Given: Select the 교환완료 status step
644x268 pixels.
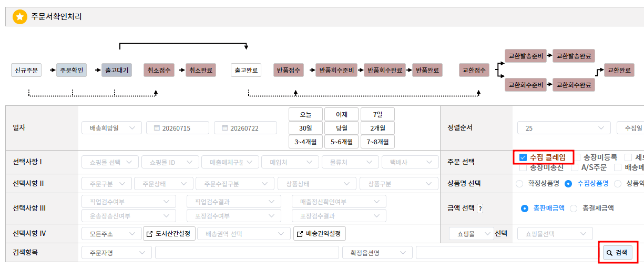Looking at the screenshot, I should tap(619, 70).
